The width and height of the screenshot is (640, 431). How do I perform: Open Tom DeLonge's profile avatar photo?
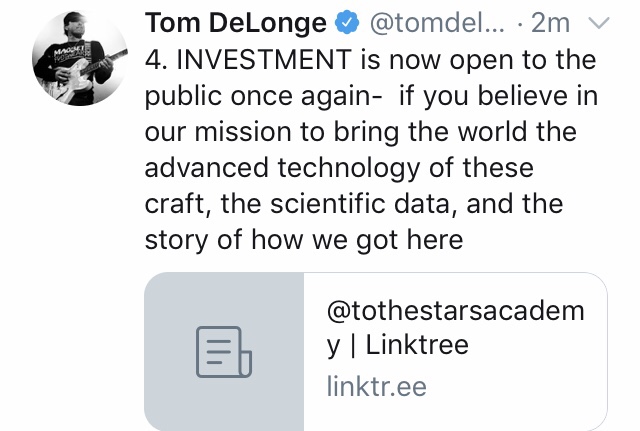(x=79, y=60)
